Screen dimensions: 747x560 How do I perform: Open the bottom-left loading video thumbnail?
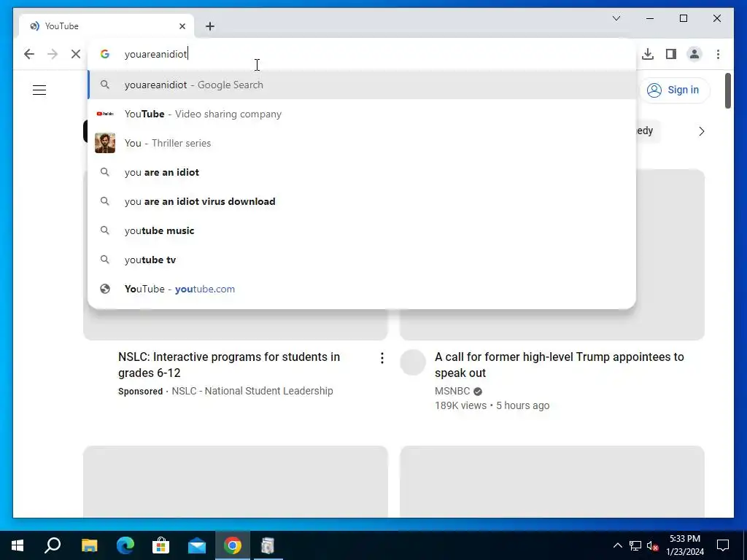pyautogui.click(x=236, y=481)
